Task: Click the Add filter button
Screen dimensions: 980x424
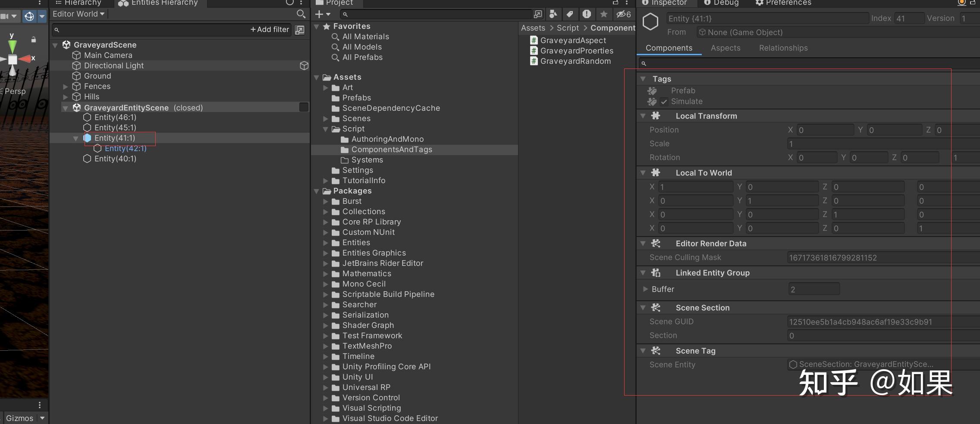Action: (x=269, y=29)
